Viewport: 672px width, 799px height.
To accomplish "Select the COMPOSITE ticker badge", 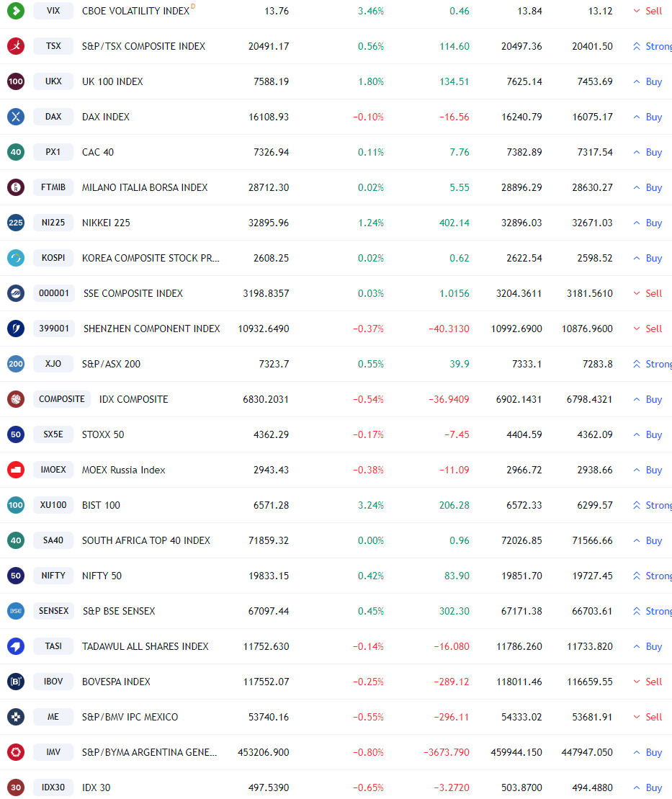I will click(62, 399).
